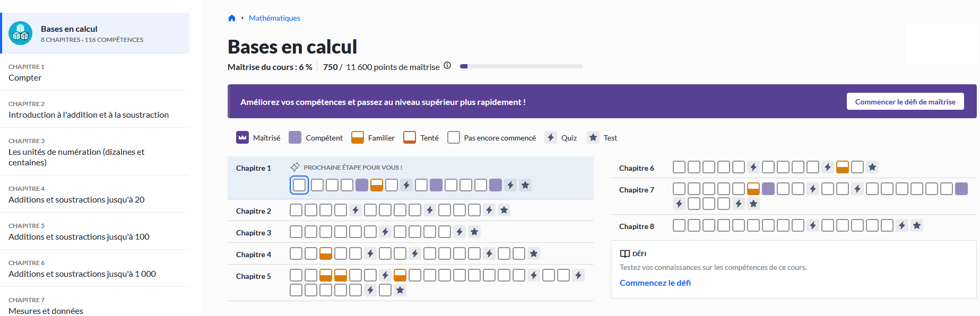Open the highlighted next-step skill in Chapitre 1
This screenshot has width=980, height=316.
(x=299, y=185)
